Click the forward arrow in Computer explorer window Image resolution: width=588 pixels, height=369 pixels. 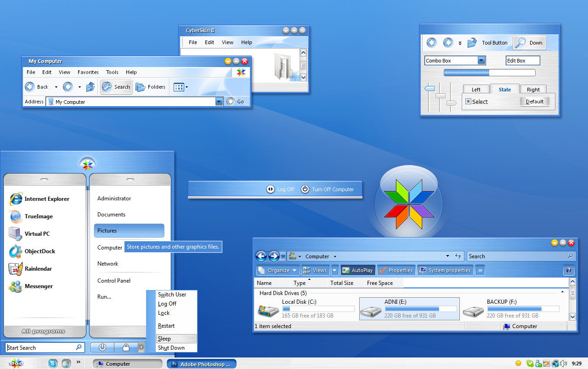[x=274, y=256]
